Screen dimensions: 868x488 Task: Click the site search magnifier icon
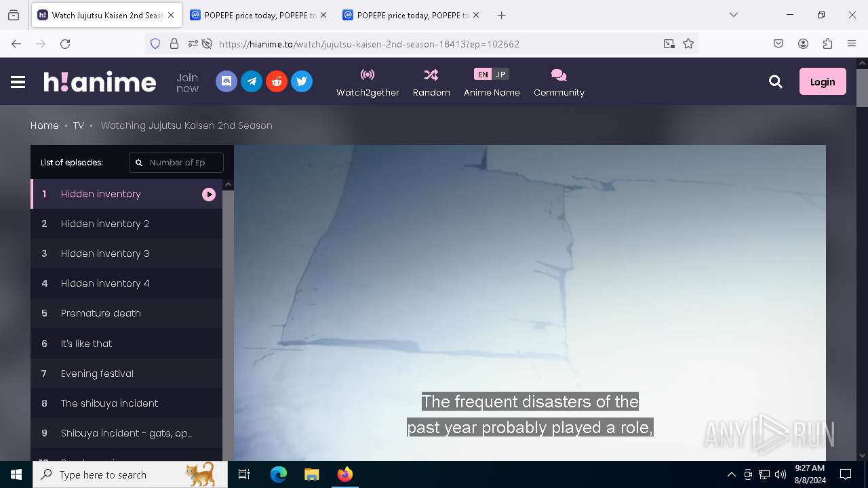pos(776,82)
